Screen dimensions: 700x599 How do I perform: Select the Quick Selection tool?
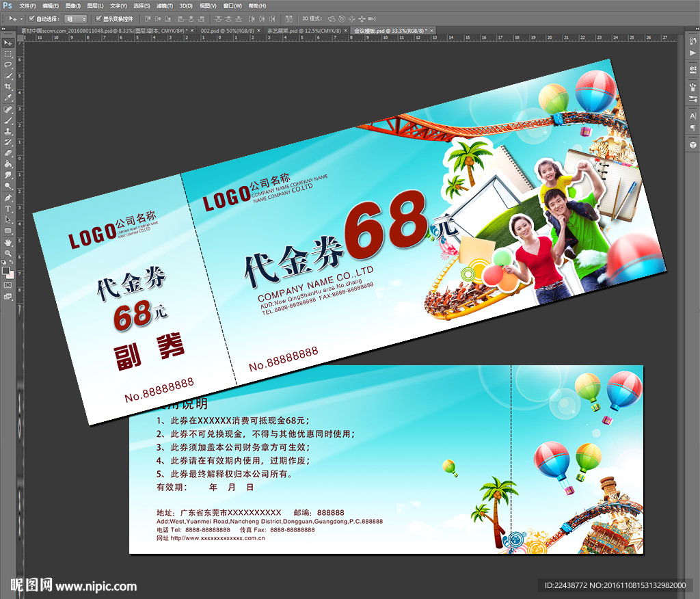point(8,75)
